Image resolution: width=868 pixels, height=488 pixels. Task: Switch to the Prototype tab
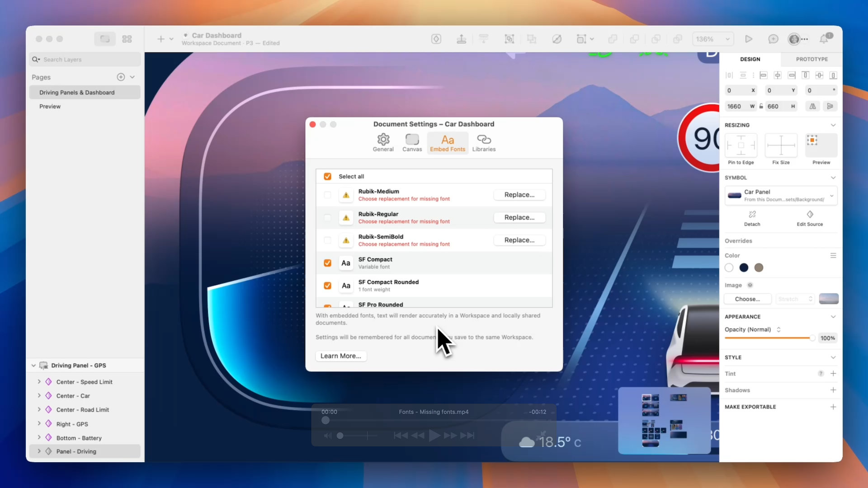coord(811,59)
